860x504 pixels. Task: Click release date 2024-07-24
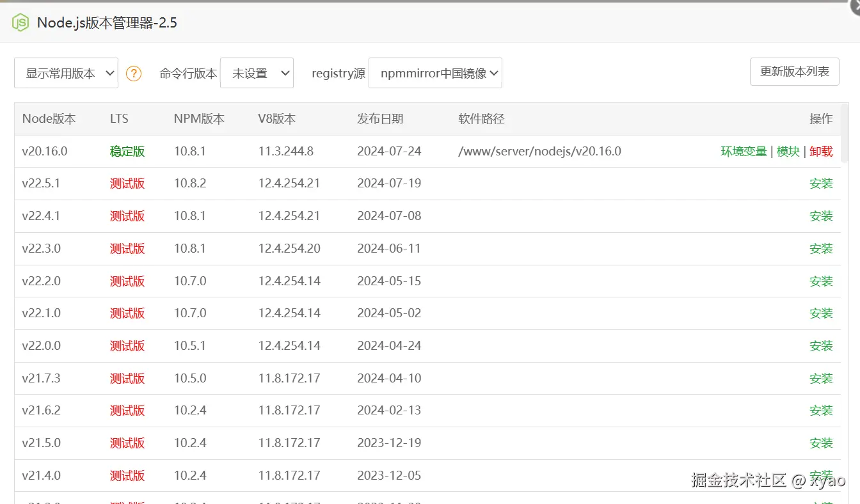click(389, 152)
